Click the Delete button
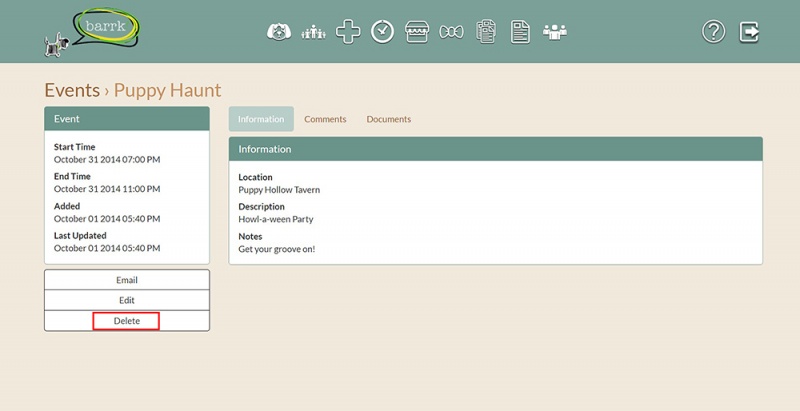 tap(127, 321)
